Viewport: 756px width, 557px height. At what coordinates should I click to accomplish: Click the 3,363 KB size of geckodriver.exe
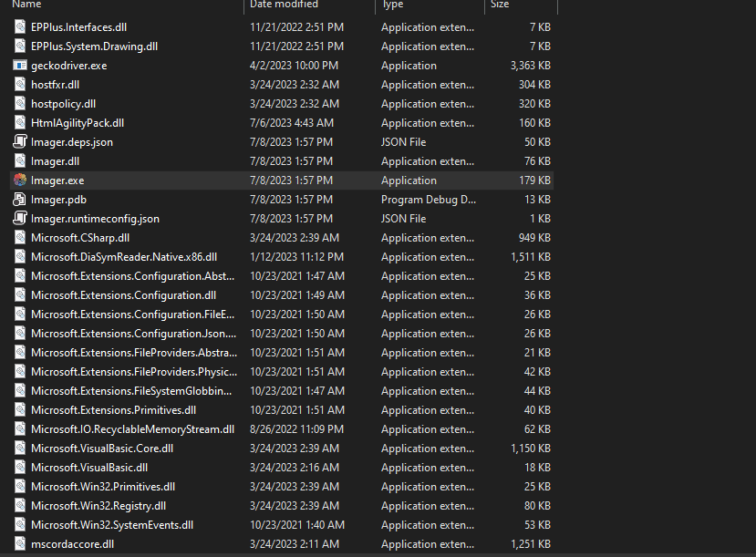tap(531, 66)
